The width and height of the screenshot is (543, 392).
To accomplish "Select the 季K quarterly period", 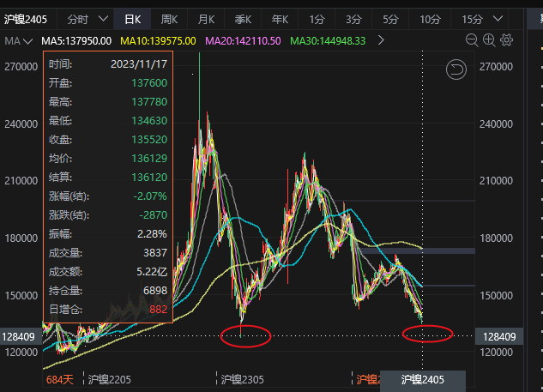I will [x=243, y=18].
